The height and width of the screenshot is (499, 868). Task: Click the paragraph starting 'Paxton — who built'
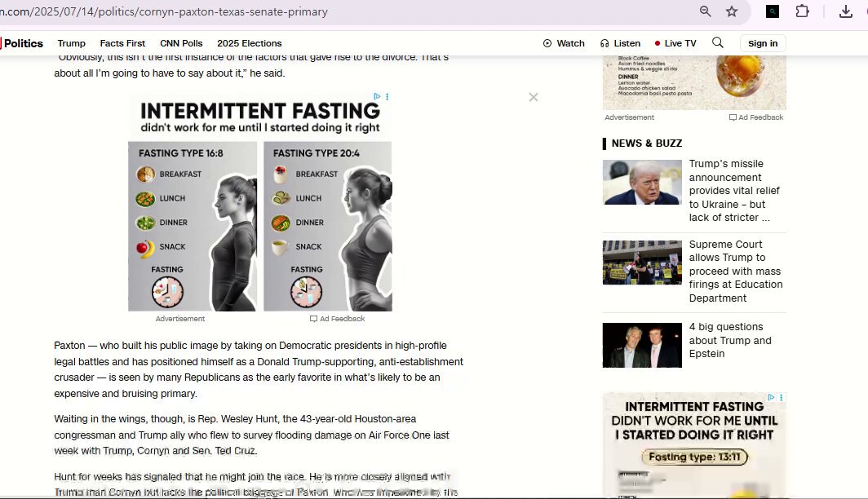[x=259, y=369]
